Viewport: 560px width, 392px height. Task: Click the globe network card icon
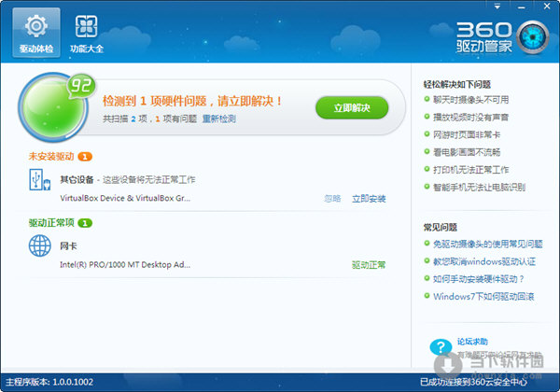pyautogui.click(x=39, y=245)
